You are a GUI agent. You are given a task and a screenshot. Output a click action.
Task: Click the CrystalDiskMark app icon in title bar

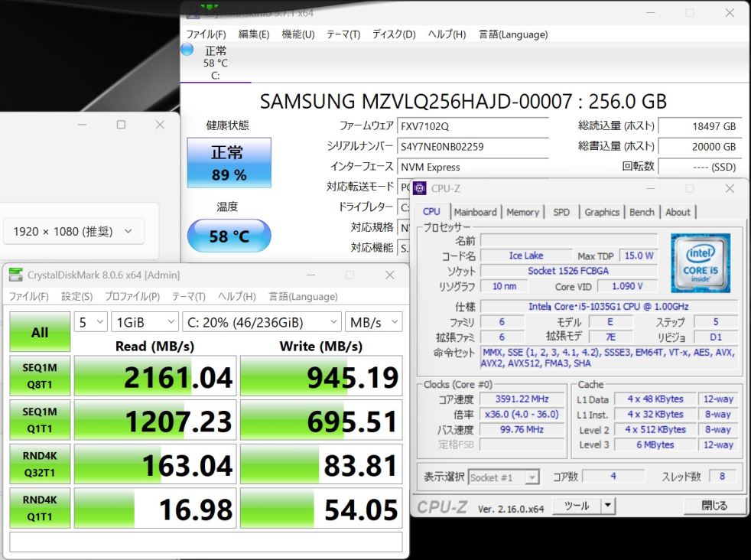tap(16, 275)
